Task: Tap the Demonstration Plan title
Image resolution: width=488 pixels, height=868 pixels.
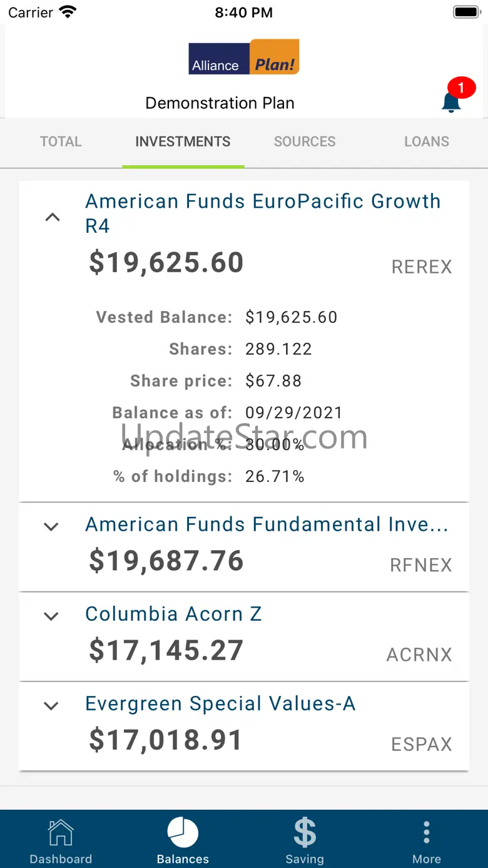Action: point(220,103)
